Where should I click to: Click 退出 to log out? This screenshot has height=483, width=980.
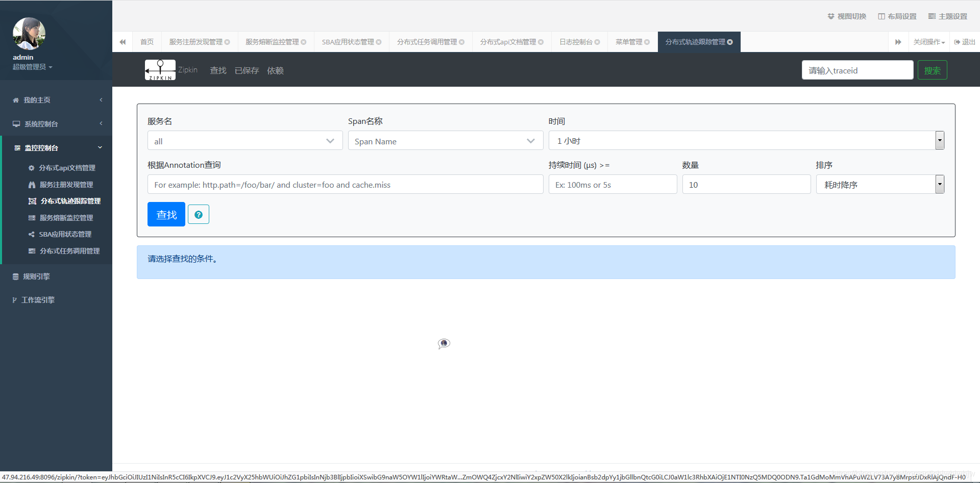click(x=965, y=42)
